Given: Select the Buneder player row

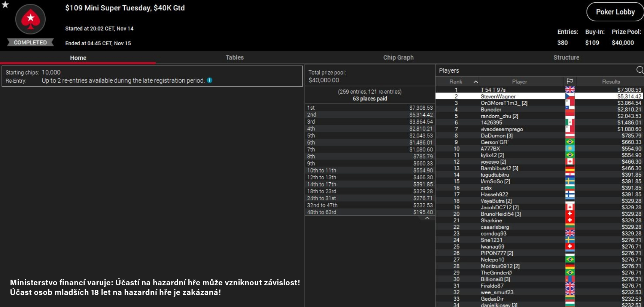Looking at the screenshot, I should 491,110.
